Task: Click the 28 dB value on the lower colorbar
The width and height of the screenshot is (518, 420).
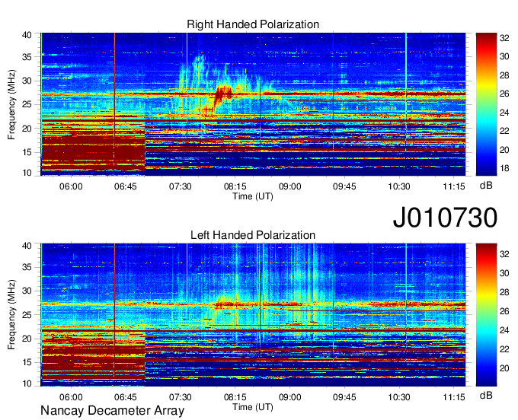Action: pyautogui.click(x=504, y=292)
